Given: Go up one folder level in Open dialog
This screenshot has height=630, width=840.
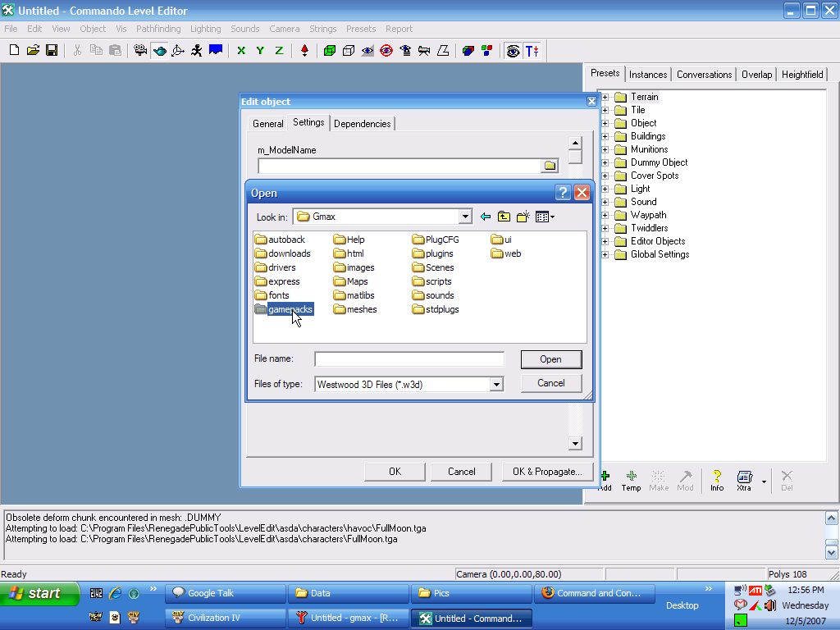Looking at the screenshot, I should pos(504,217).
